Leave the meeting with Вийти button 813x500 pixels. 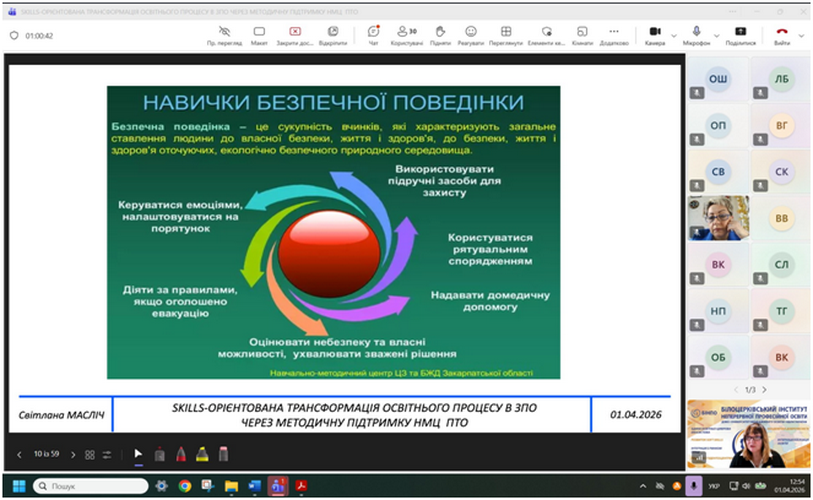(782, 35)
